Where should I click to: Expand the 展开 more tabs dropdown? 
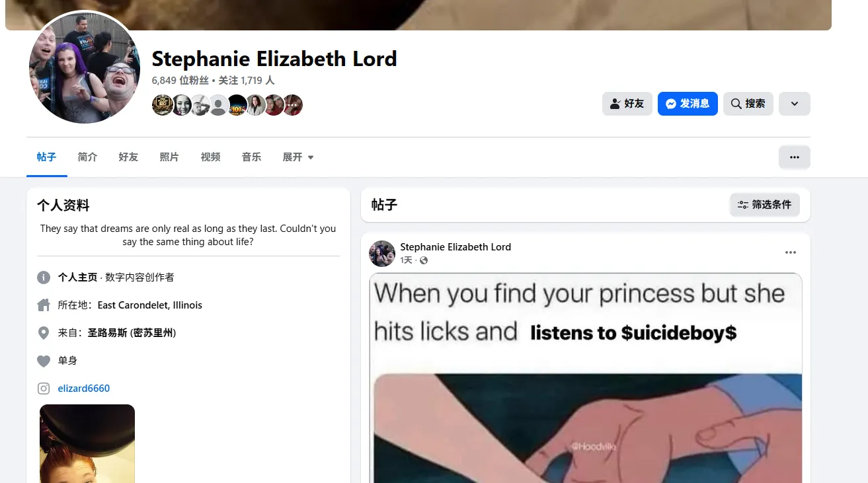click(x=298, y=157)
